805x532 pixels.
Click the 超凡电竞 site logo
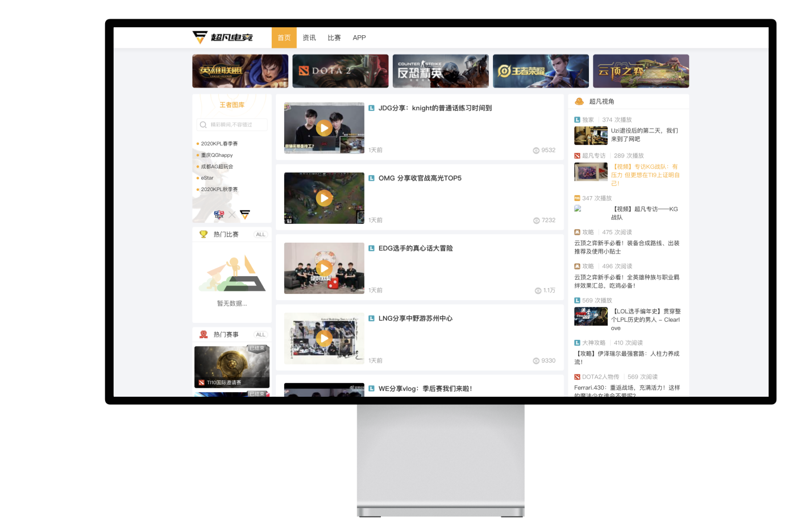click(x=222, y=38)
